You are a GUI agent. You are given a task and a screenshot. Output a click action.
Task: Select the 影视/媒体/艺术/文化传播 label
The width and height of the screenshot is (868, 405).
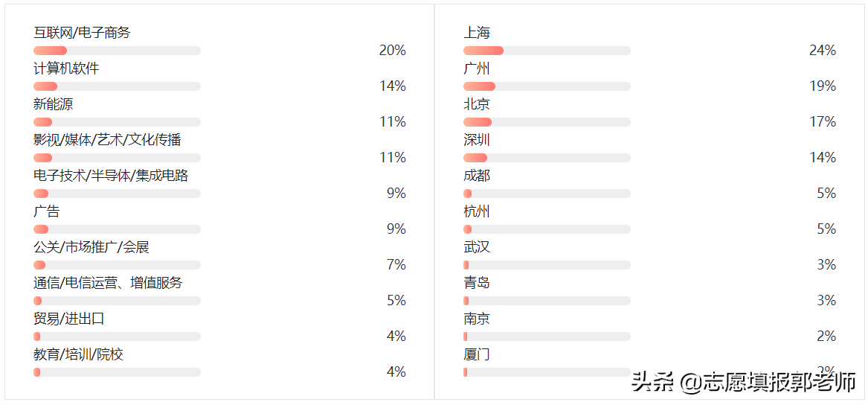coord(107,140)
